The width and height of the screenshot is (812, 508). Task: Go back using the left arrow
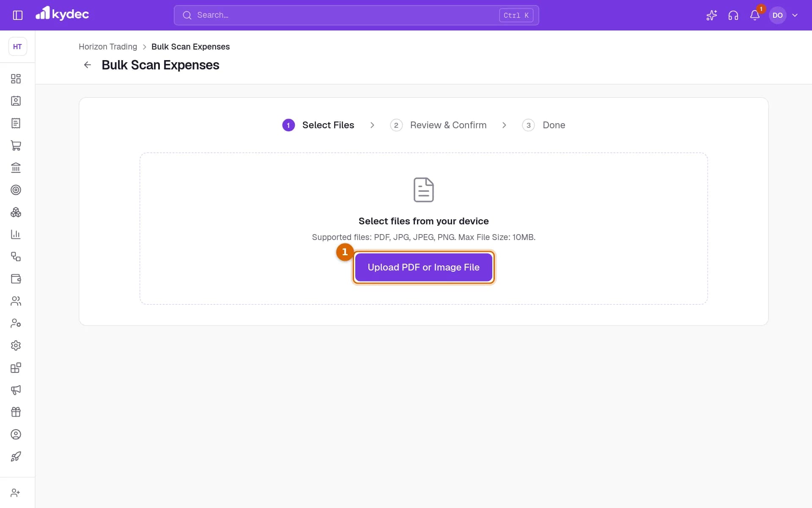[88, 65]
